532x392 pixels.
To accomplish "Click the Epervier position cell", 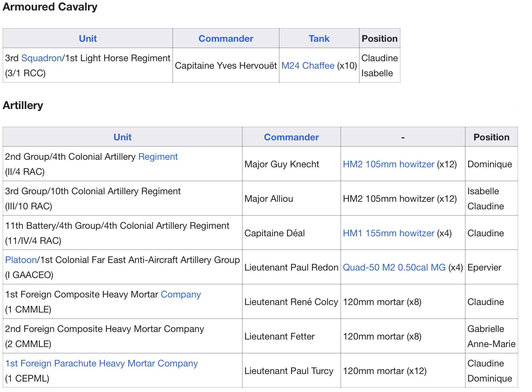I will pyautogui.click(x=484, y=267).
